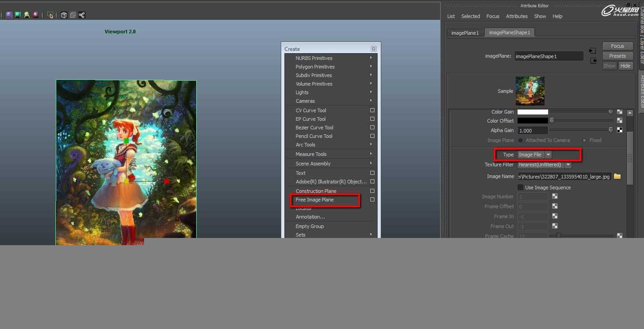Open Free Image Plane option box

tap(372, 199)
